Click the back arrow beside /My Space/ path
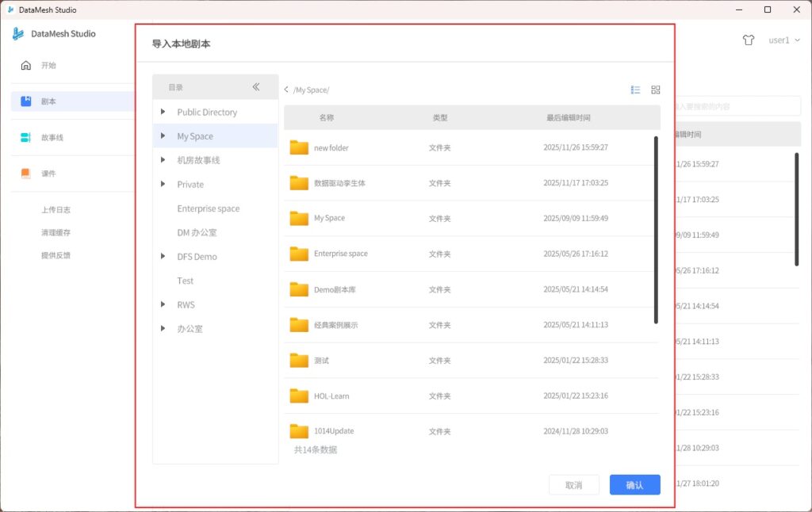Screen dimensions: 812x512 point(286,90)
